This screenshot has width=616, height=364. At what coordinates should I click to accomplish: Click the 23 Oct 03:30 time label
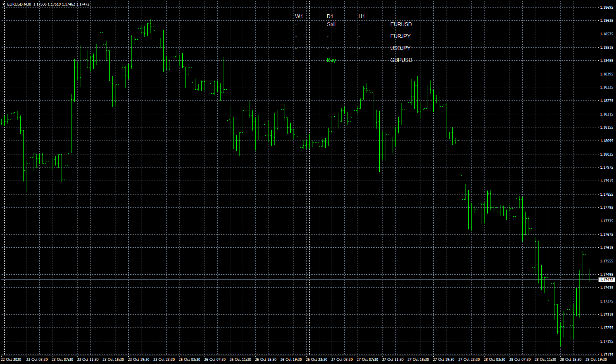[x=37, y=360]
